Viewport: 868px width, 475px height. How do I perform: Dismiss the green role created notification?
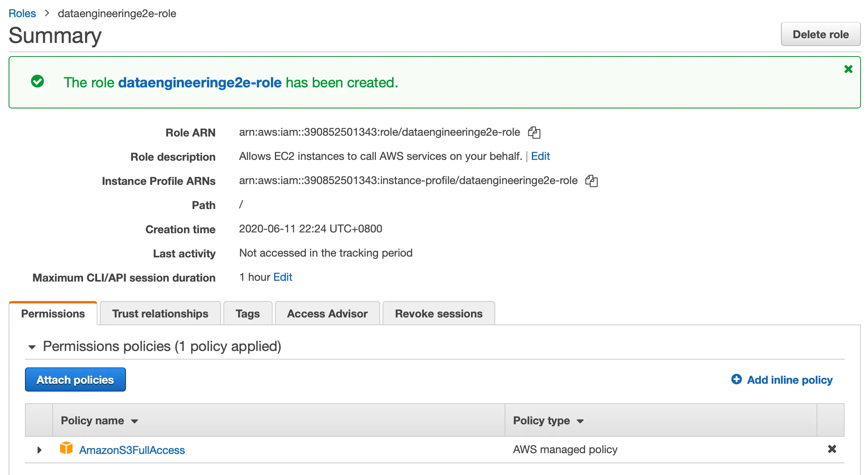click(x=848, y=69)
